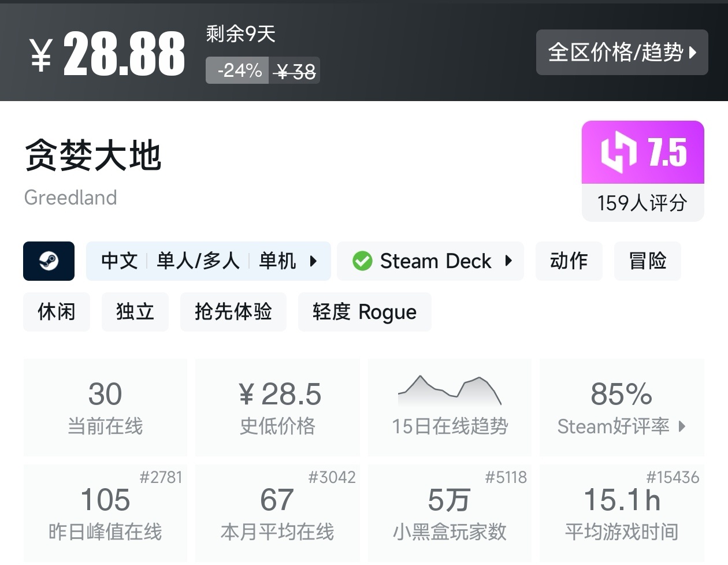Open Steam好评率 details arrow
This screenshot has height=565, width=728.
click(682, 427)
